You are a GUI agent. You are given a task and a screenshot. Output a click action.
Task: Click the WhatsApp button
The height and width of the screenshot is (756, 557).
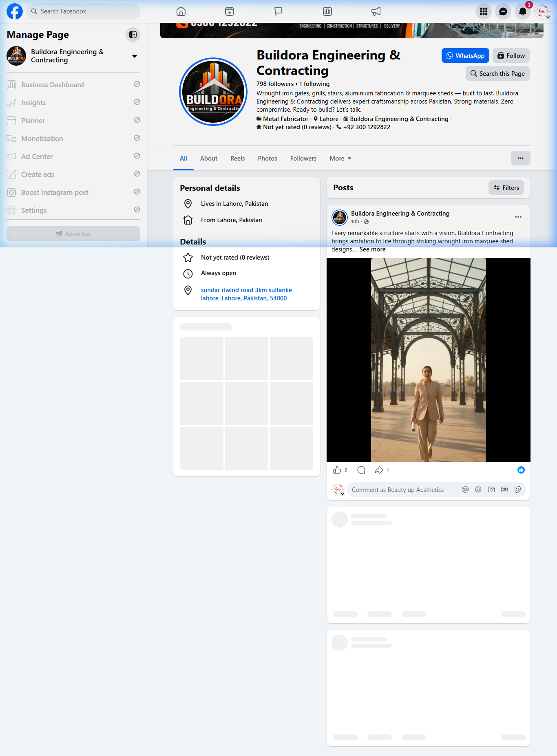(x=465, y=55)
